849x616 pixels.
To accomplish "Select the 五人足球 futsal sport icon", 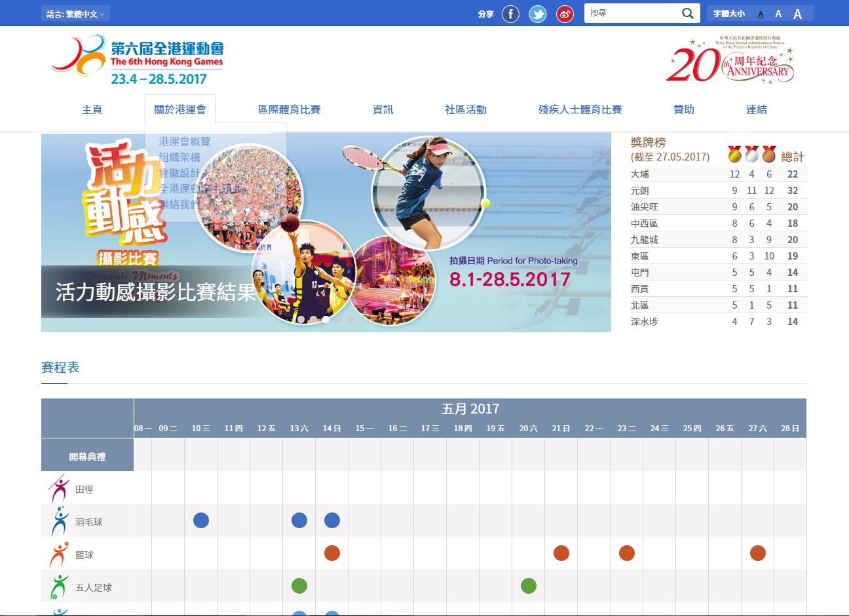I will pyautogui.click(x=59, y=587).
